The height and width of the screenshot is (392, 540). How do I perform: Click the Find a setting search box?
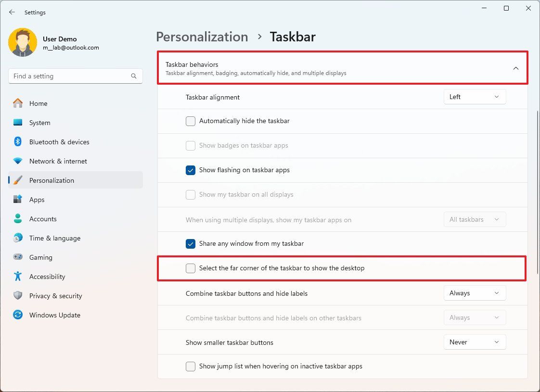click(x=75, y=76)
